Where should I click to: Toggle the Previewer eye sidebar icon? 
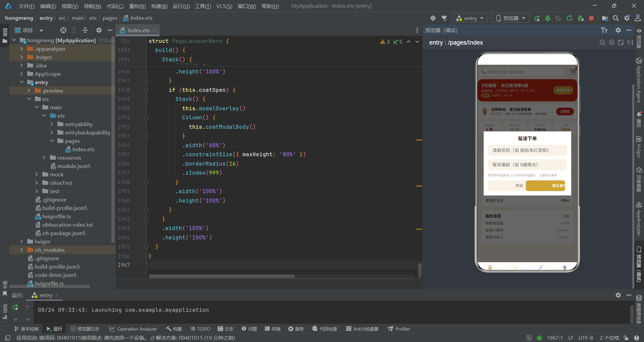(639, 31)
